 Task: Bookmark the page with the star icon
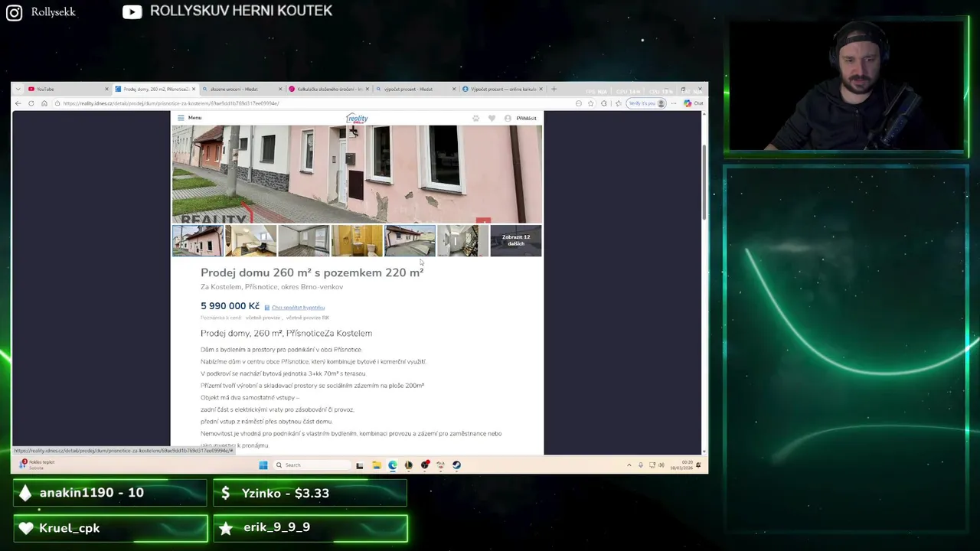(x=590, y=103)
